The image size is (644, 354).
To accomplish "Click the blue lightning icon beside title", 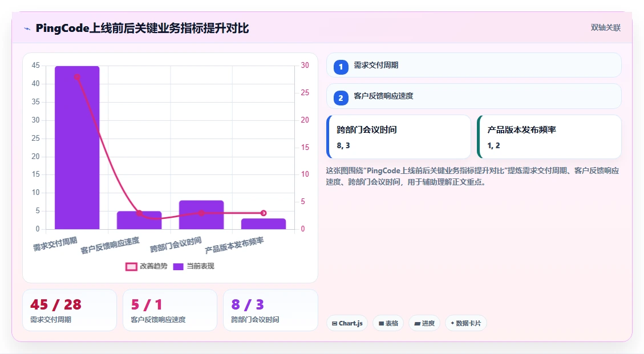I will [x=27, y=29].
